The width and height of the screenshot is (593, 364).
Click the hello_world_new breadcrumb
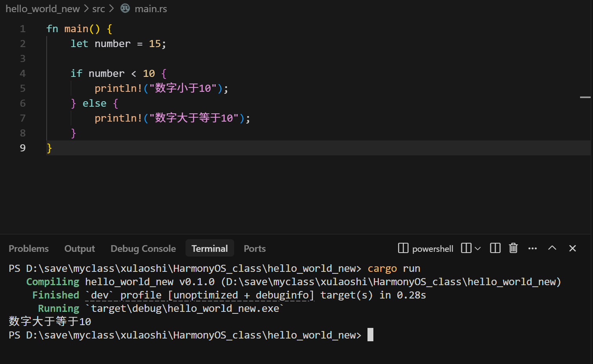point(43,9)
